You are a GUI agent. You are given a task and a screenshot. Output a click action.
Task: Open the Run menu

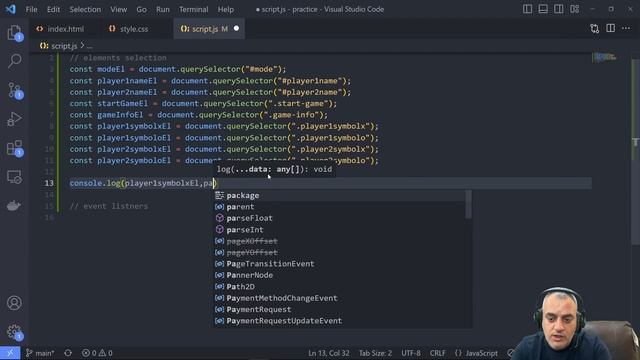163,9
